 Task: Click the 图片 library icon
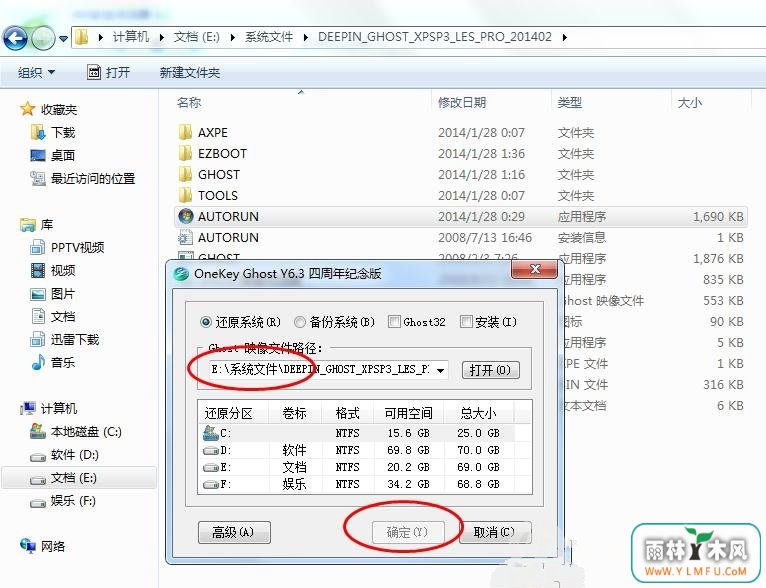pyautogui.click(x=38, y=294)
